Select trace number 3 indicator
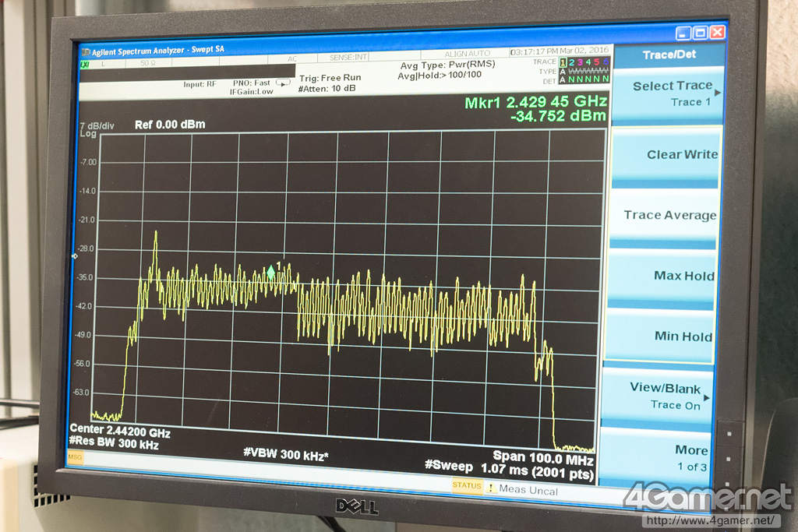Screen dimensions: 798x532 coord(580,62)
